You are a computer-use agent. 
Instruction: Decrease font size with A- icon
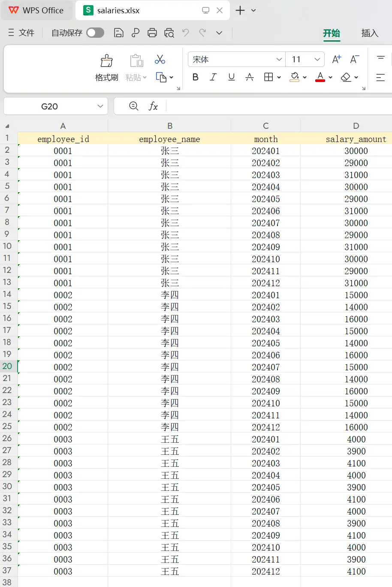pos(355,59)
